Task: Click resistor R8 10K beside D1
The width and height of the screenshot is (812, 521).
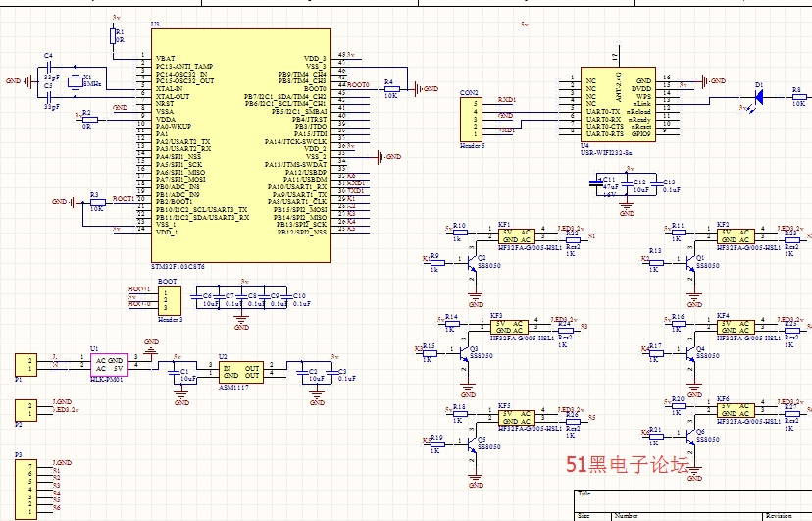Action: (798, 96)
